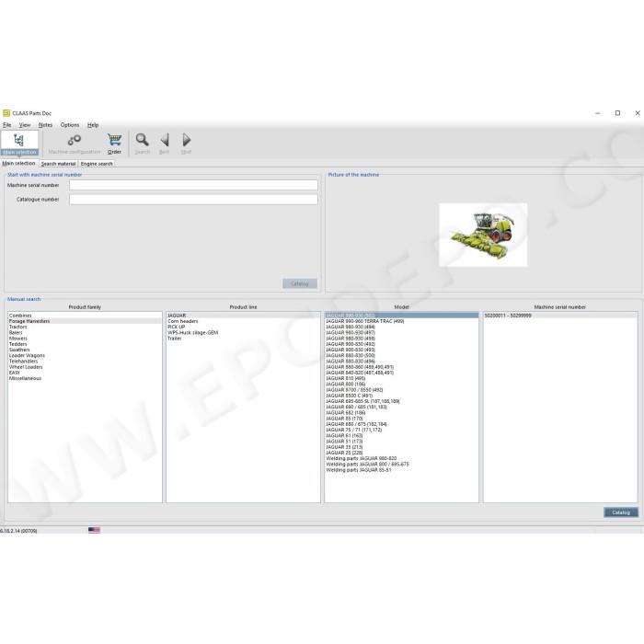The image size is (644, 644).
Task: Select Loader Wagons in Product family
Action: pyautogui.click(x=85, y=356)
